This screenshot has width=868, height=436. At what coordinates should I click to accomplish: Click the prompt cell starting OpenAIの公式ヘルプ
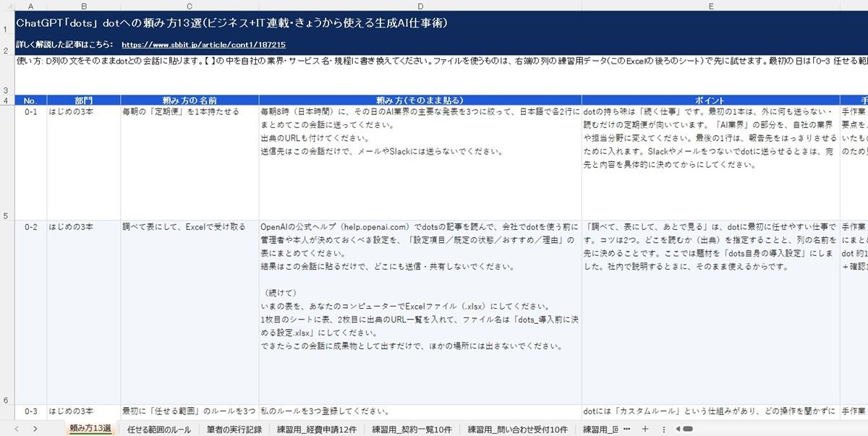pyautogui.click(x=420, y=312)
